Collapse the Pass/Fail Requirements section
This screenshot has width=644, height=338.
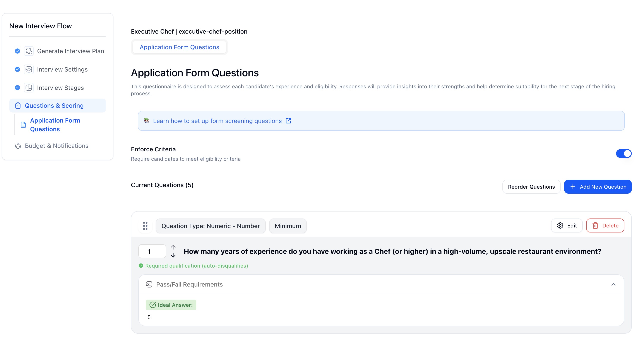pos(613,285)
